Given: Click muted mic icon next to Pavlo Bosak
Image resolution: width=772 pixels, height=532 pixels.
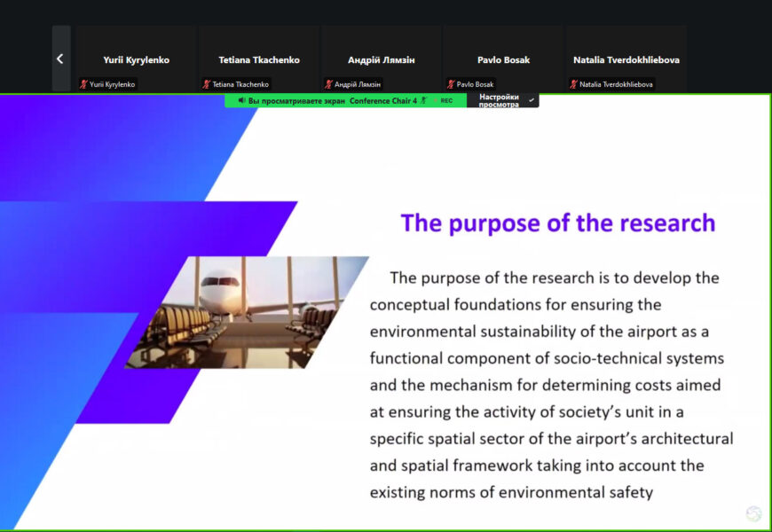Looking at the screenshot, I should [452, 84].
